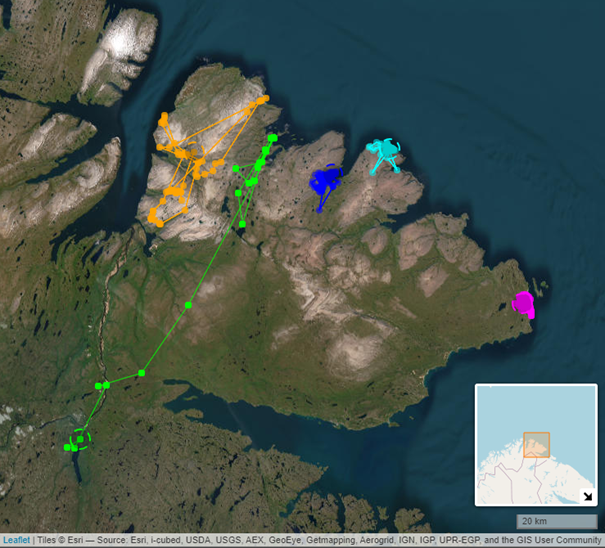Select the dark blue track cluster
This screenshot has width=605, height=548.
click(x=325, y=183)
